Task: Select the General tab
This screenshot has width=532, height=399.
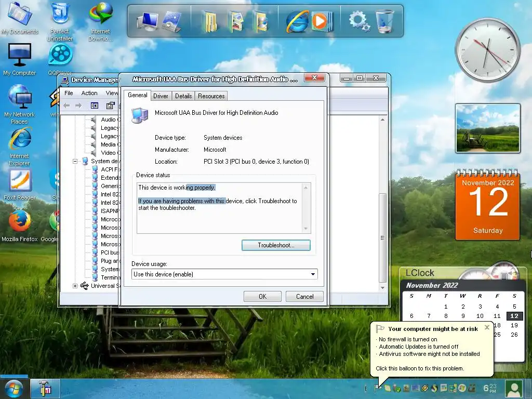Action: (x=137, y=95)
